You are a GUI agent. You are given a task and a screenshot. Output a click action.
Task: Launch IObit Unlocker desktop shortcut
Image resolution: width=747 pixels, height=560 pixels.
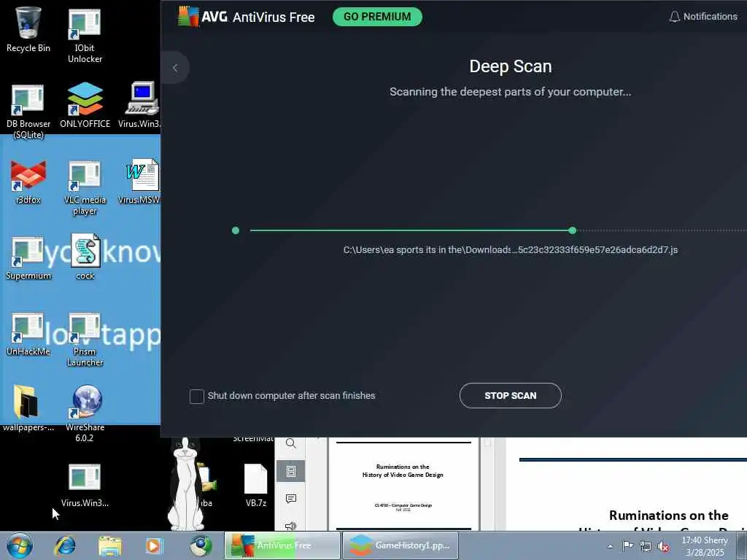point(85,36)
